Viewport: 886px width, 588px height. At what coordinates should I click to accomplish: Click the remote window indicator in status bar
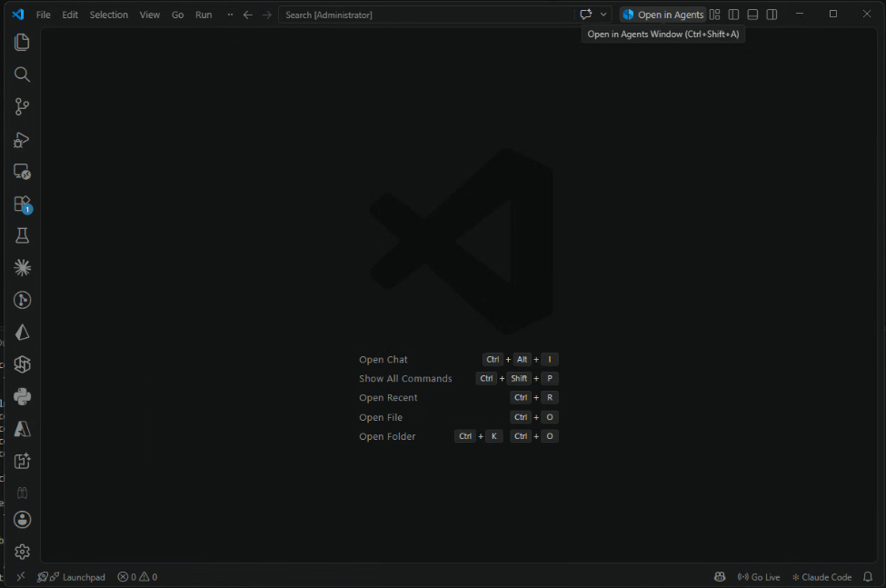click(x=21, y=577)
